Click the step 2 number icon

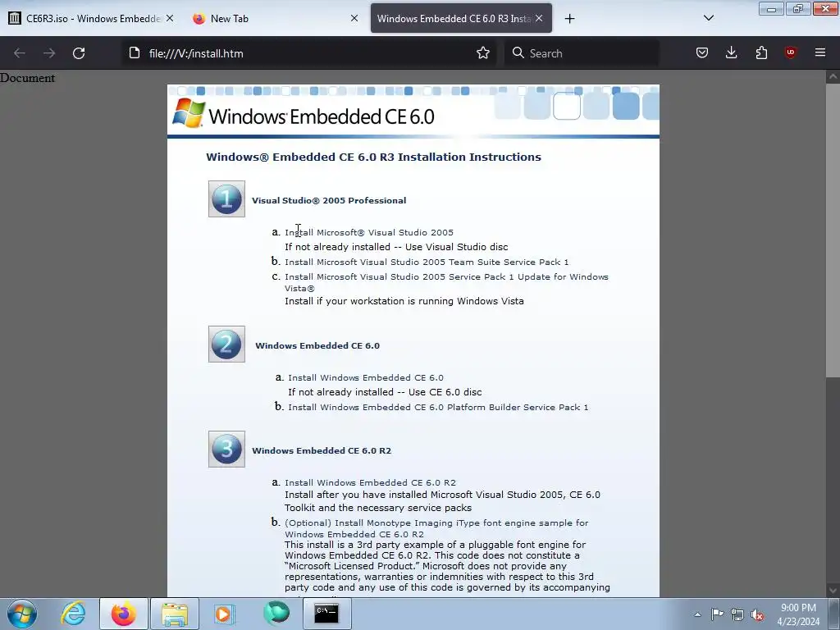(x=226, y=344)
